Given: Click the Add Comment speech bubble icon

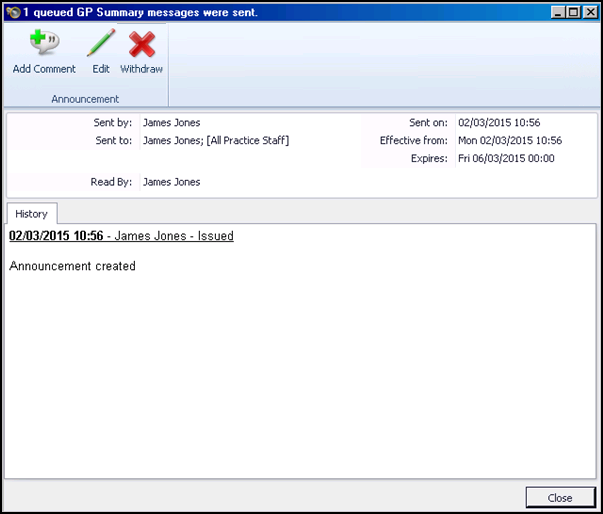Looking at the screenshot, I should click(x=44, y=45).
